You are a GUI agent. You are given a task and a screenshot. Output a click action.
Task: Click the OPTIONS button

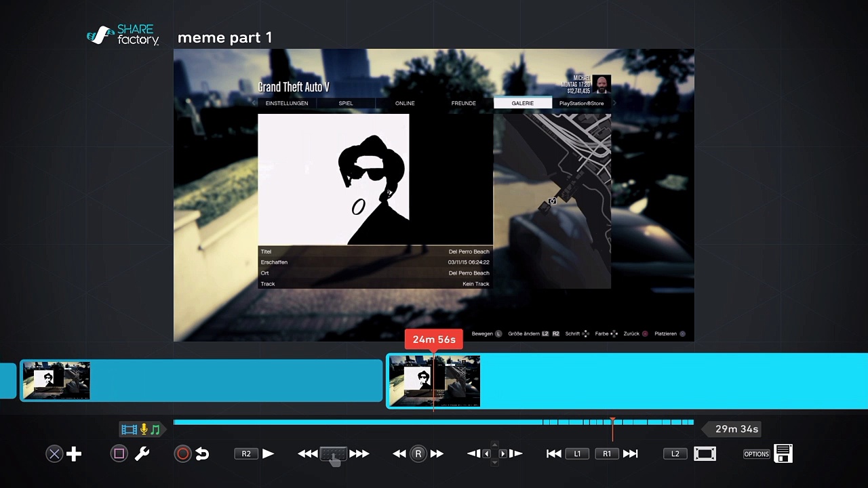[x=756, y=454]
